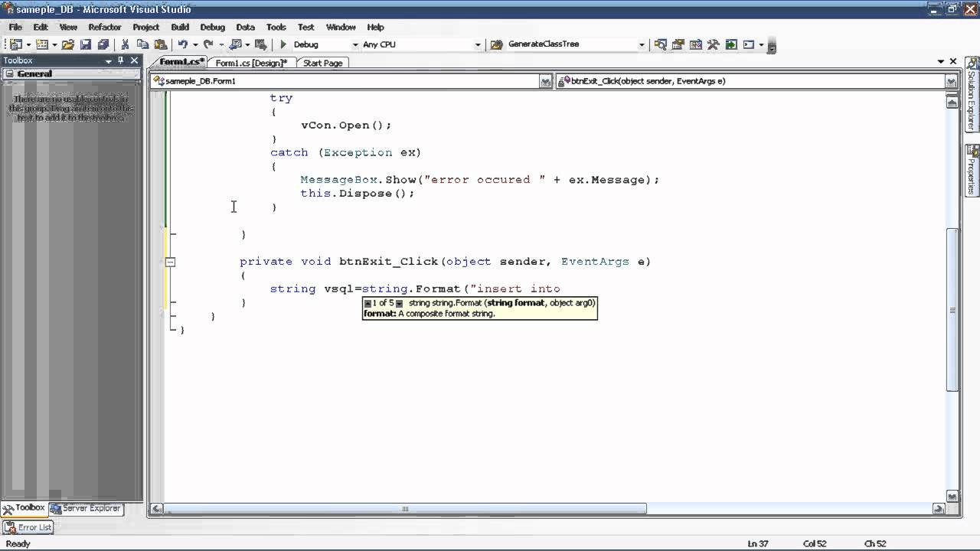
Task: Open the View menu
Action: coord(68,27)
